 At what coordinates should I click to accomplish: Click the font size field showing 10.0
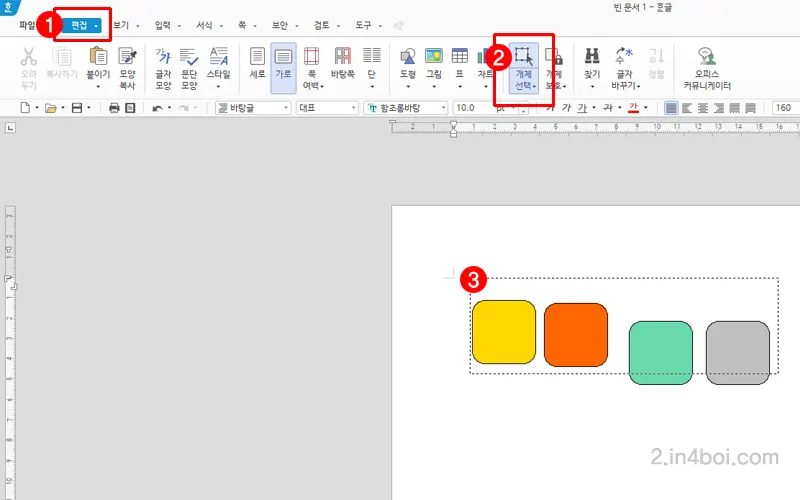pos(472,108)
